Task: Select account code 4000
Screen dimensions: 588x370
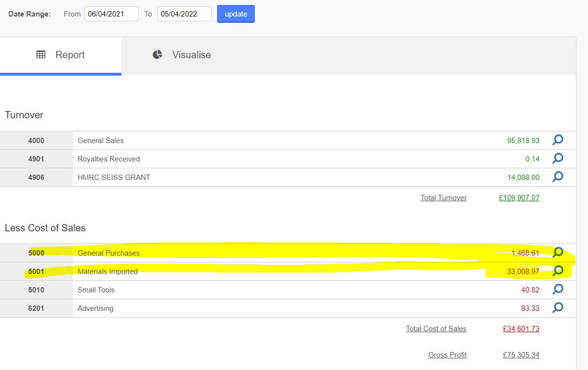Action: coord(36,141)
